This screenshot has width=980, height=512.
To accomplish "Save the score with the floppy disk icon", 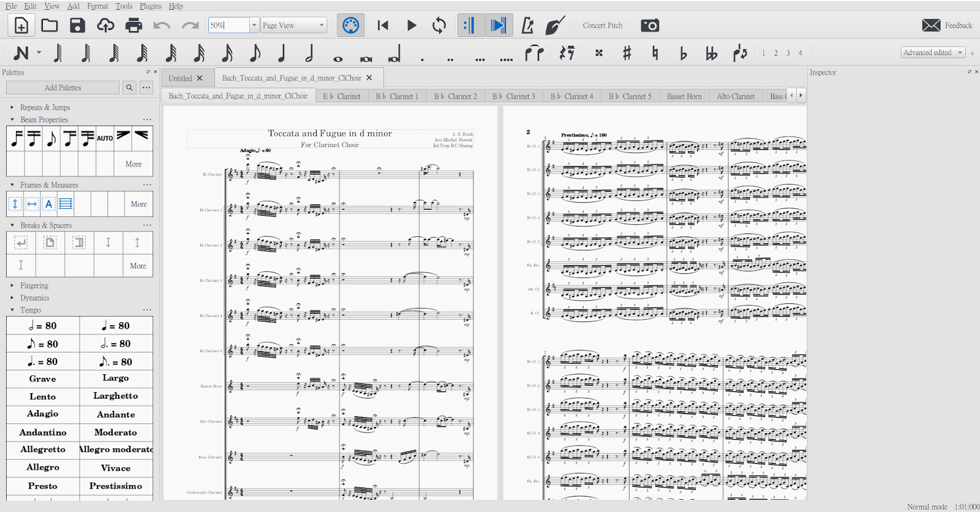I will (x=77, y=25).
